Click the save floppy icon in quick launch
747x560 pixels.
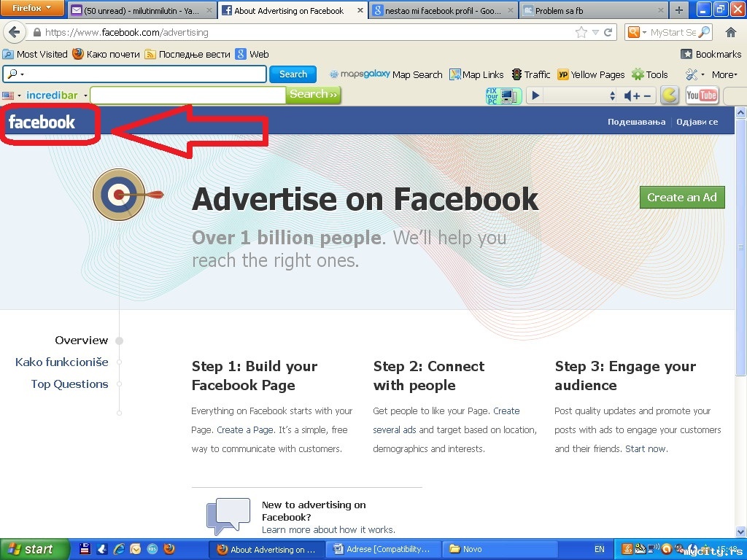pos(85,549)
